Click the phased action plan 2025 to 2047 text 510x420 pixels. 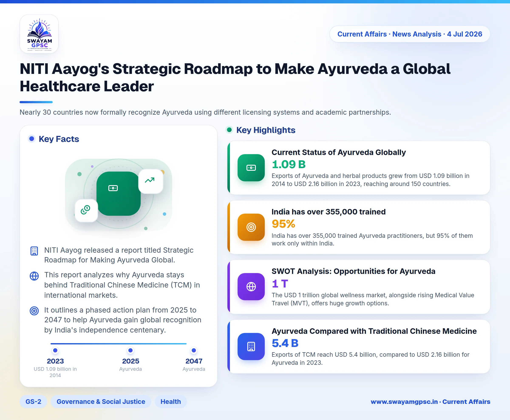click(x=123, y=320)
